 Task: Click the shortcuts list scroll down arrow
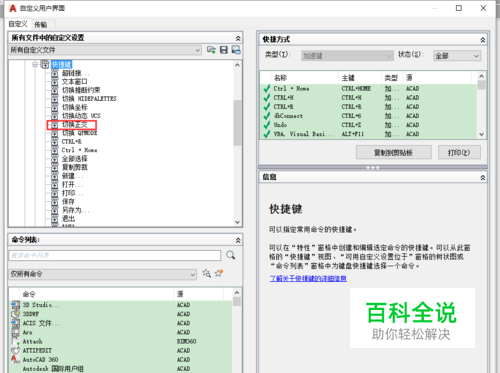click(481, 134)
